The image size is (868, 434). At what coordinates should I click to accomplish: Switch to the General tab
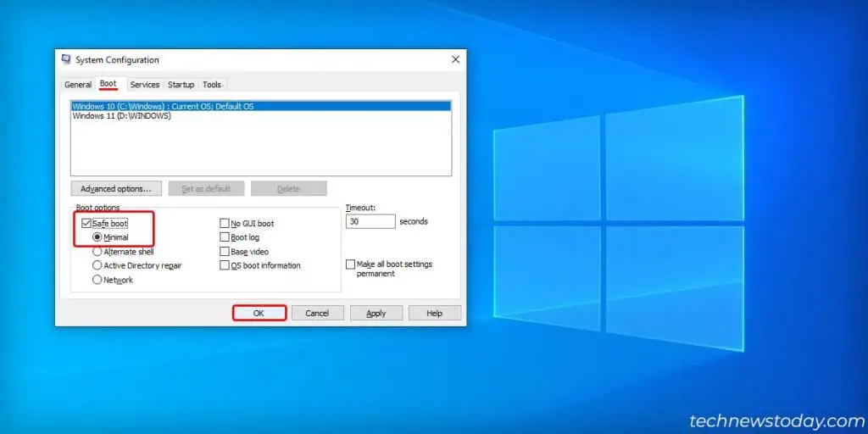pyautogui.click(x=78, y=85)
